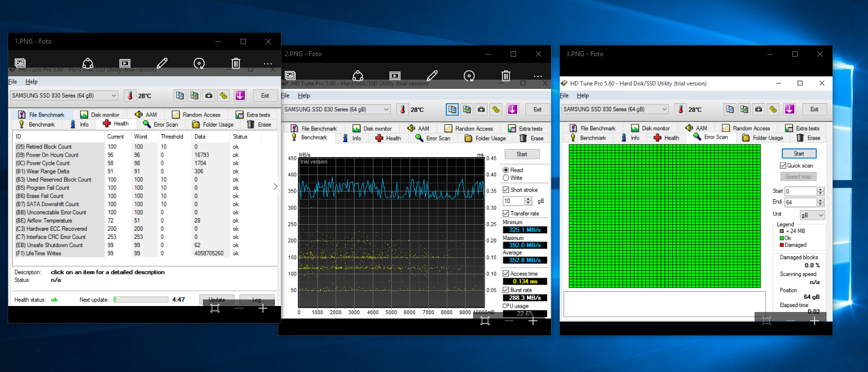
Task: Click the End value stepper arrows
Action: click(820, 202)
